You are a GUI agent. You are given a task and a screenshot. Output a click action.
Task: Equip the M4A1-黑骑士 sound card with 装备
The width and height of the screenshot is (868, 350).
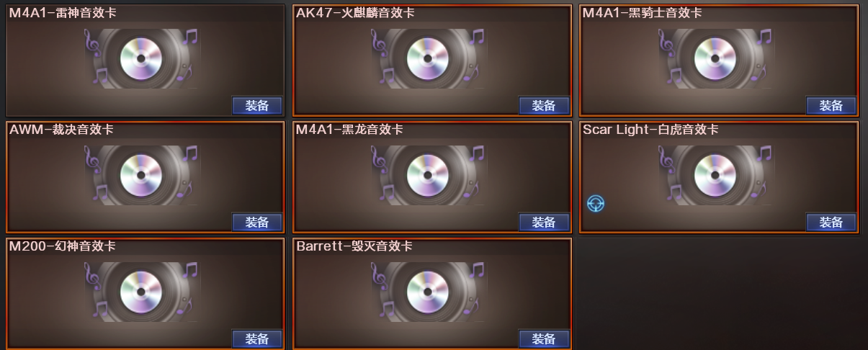831,106
